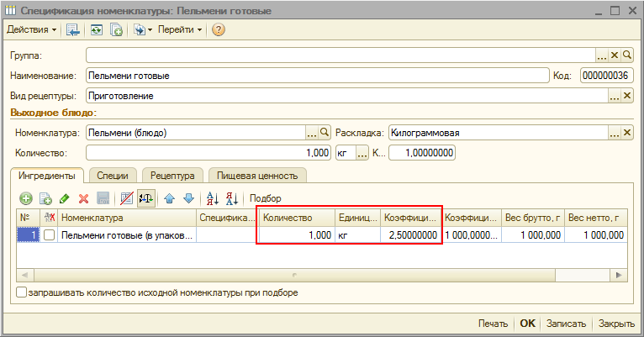Image resolution: width=644 pixels, height=337 pixels.
Task: Delete the row with the red X icon
Action: click(83, 198)
